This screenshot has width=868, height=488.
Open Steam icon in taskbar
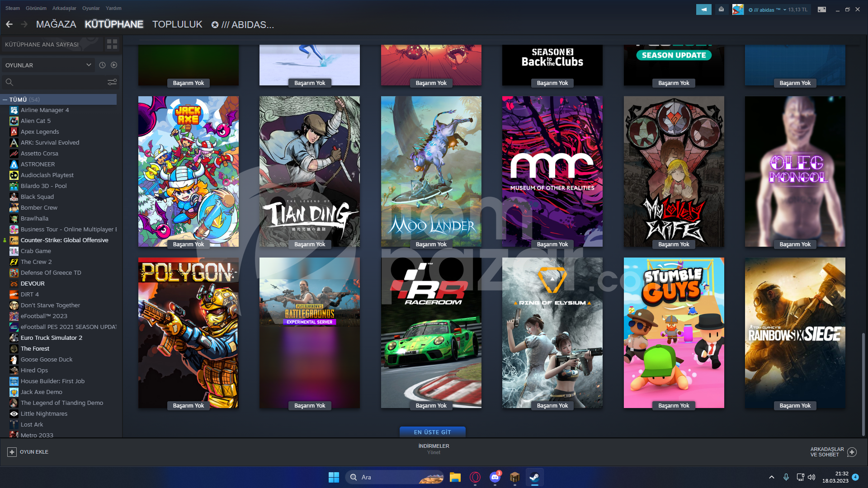[x=534, y=477]
